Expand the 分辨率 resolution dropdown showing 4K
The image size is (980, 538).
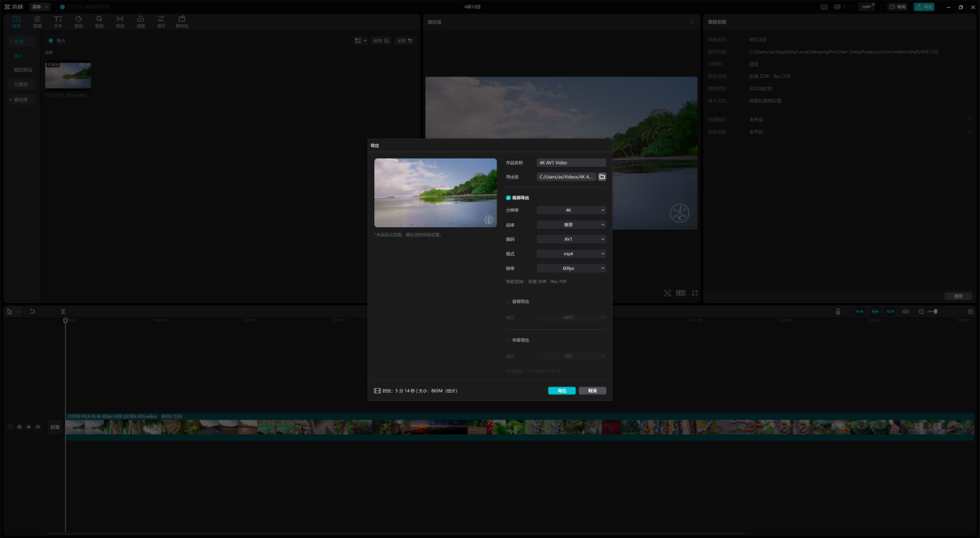pyautogui.click(x=571, y=210)
